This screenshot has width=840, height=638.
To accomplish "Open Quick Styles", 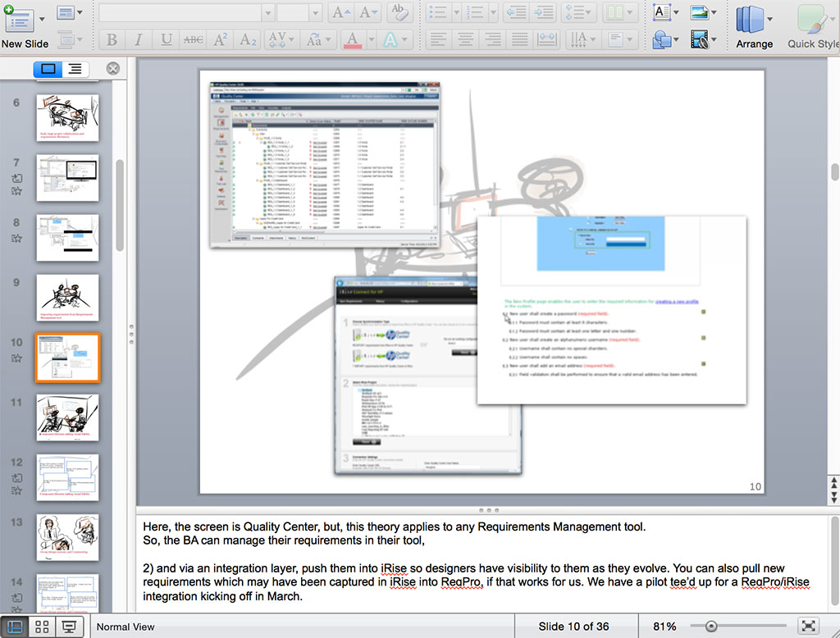I will 813,27.
